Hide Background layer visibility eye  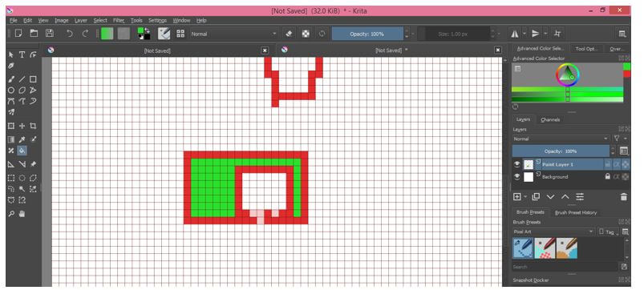click(517, 177)
